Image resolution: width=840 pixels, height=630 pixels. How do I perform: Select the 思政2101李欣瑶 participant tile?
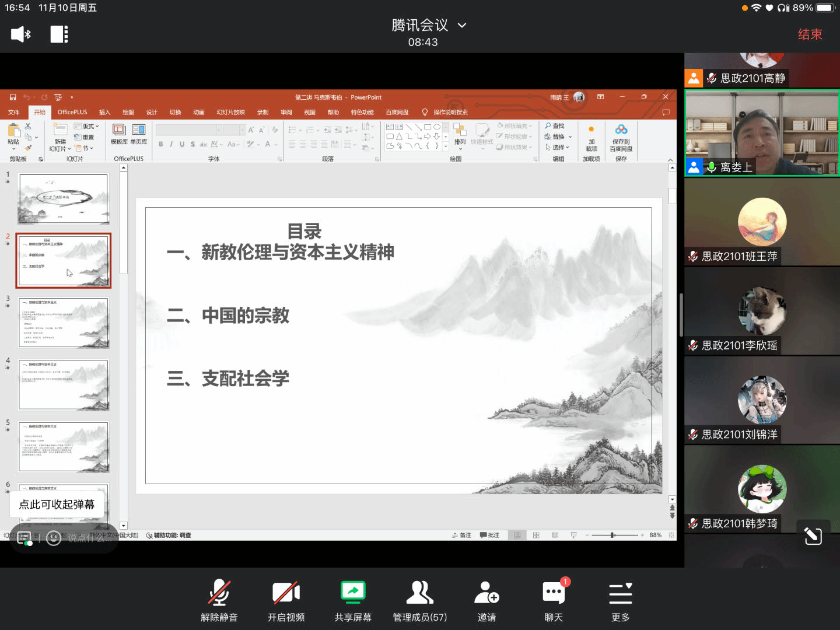[x=762, y=311]
